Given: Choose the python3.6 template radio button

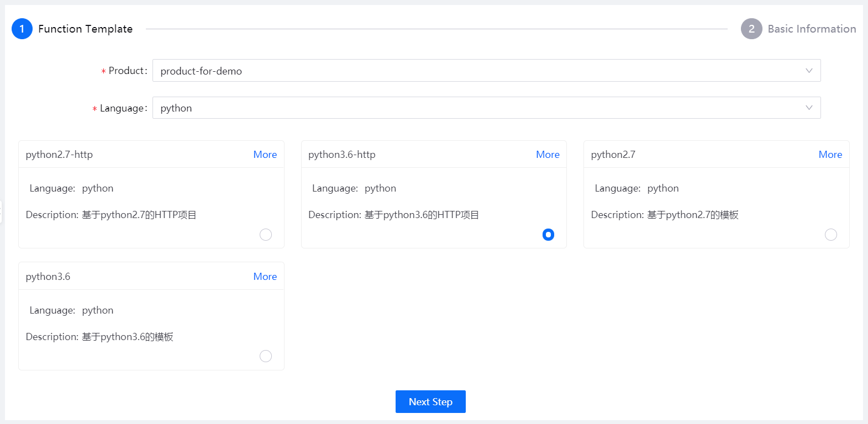Looking at the screenshot, I should [266, 356].
